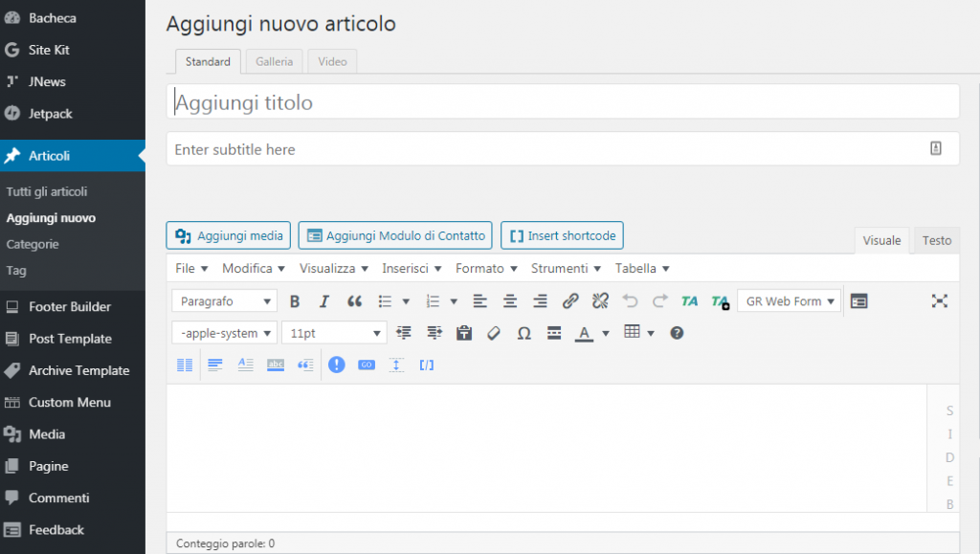Open keyboard shortcuts help
Image resolution: width=980 pixels, height=554 pixels.
[677, 333]
